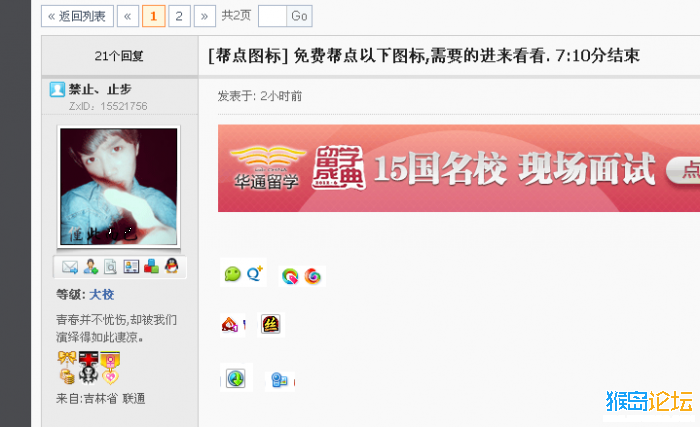Click the QQ penguin icon
This screenshot has width=700, height=427.
(172, 266)
